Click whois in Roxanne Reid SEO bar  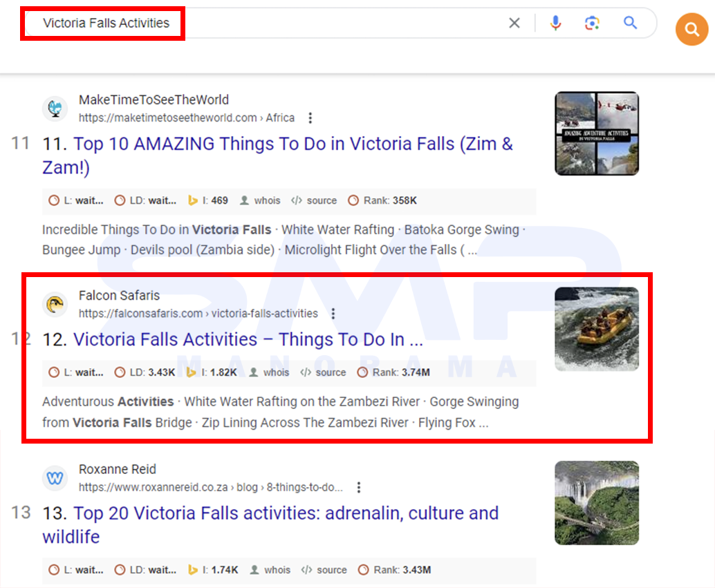pos(270,570)
